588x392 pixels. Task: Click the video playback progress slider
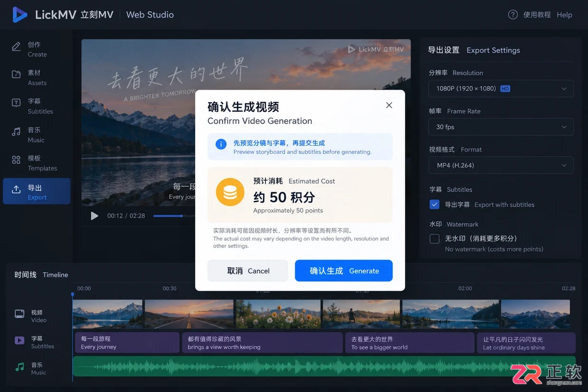point(174,216)
